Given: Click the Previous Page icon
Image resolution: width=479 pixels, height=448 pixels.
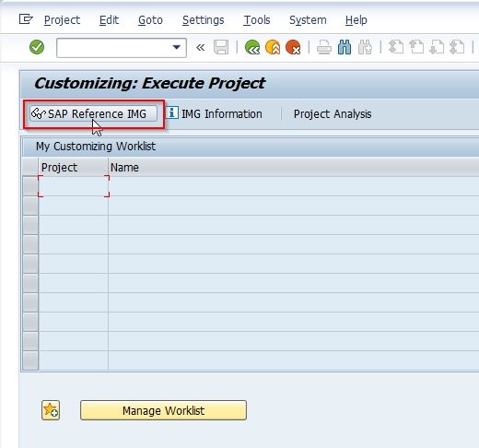Looking at the screenshot, I should pyautogui.click(x=416, y=47).
